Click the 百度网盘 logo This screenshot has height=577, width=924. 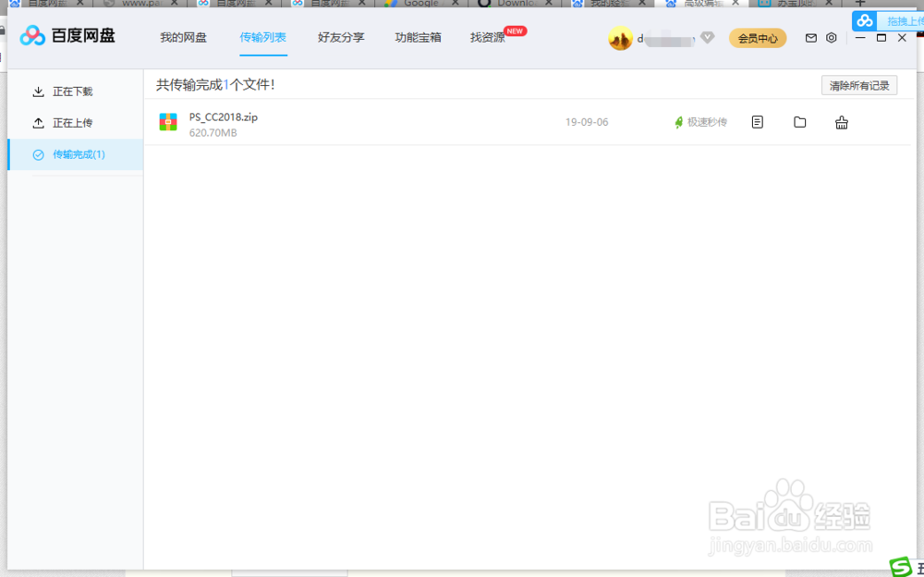pos(67,36)
